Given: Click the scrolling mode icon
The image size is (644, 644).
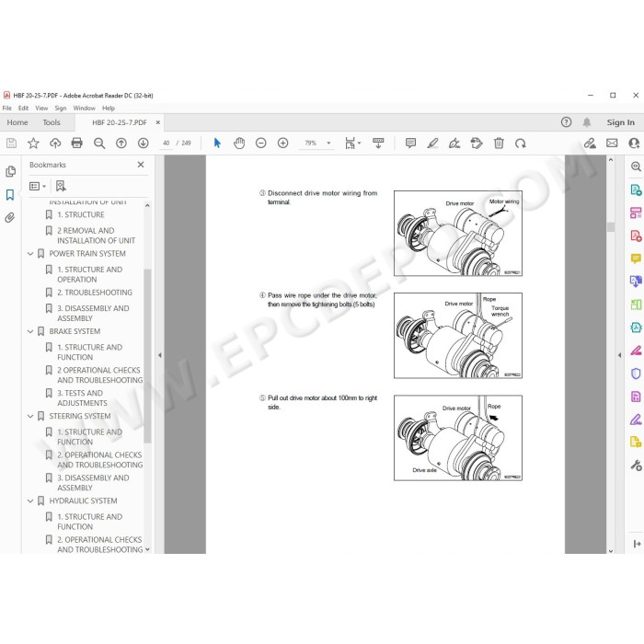Looking at the screenshot, I should point(378,143).
